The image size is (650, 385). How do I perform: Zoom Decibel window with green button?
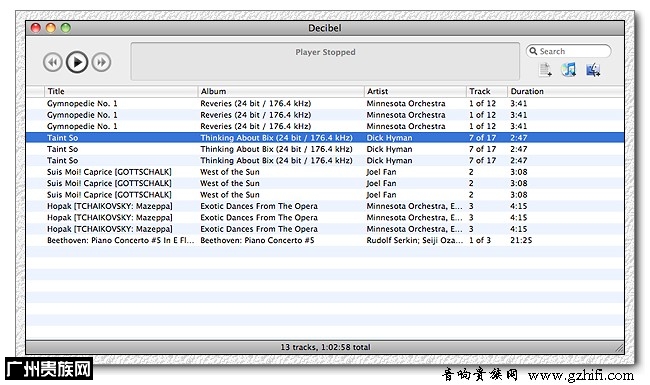(x=66, y=28)
